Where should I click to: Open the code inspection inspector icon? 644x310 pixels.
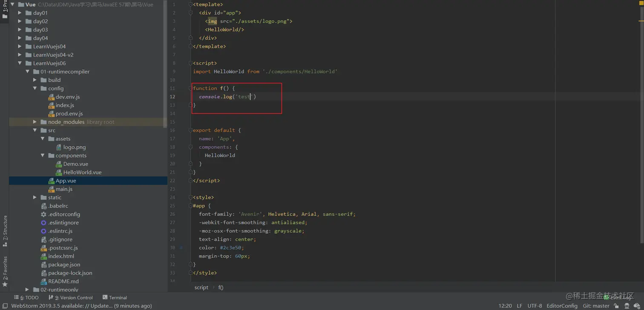[x=627, y=306]
